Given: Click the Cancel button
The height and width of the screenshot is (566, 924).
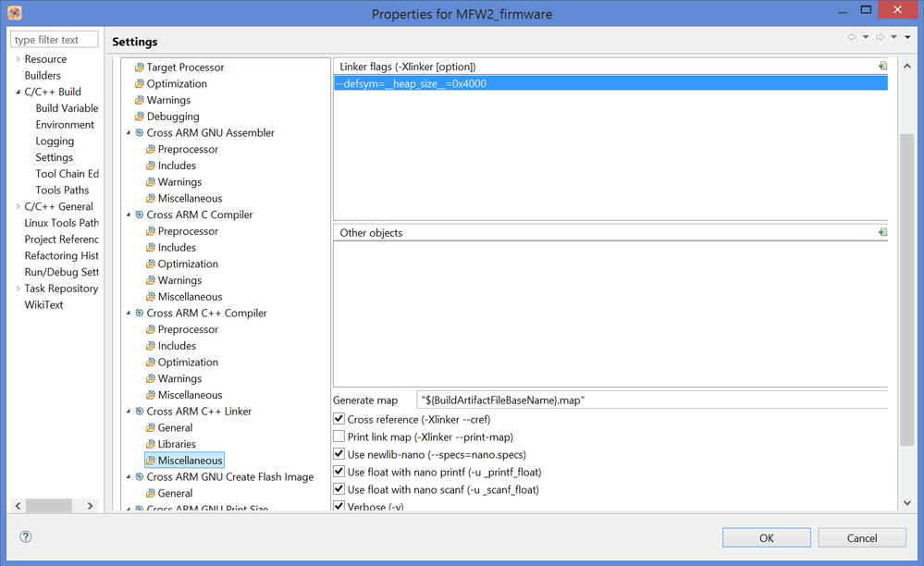Looking at the screenshot, I should click(861, 537).
